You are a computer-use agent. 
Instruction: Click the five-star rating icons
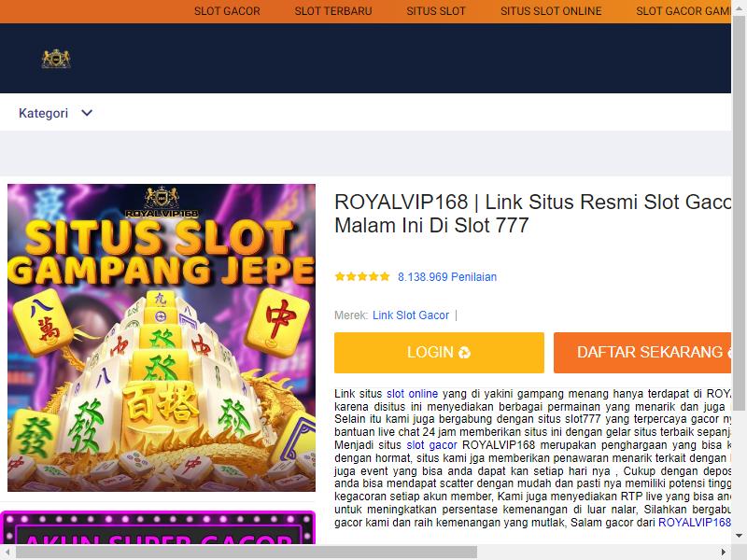(x=362, y=276)
